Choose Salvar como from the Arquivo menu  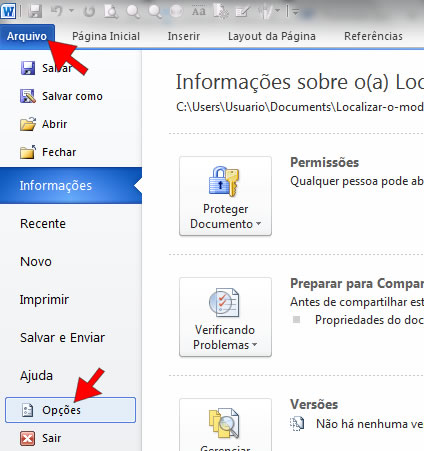coord(61,96)
